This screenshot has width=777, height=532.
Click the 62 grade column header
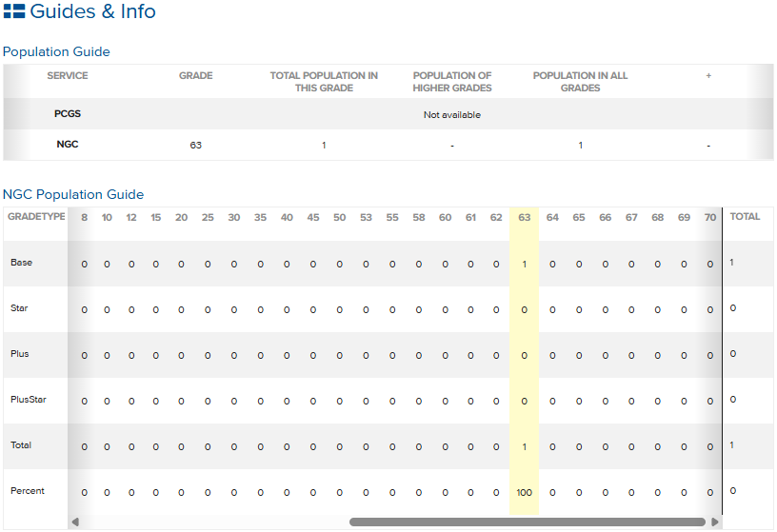click(x=496, y=217)
